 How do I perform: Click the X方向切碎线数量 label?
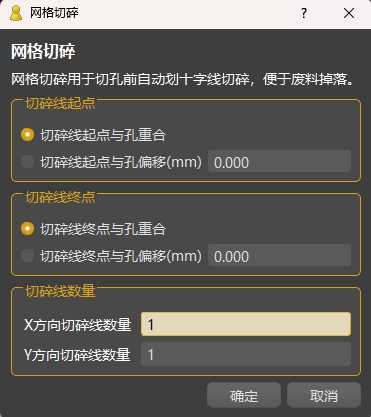[x=78, y=324]
